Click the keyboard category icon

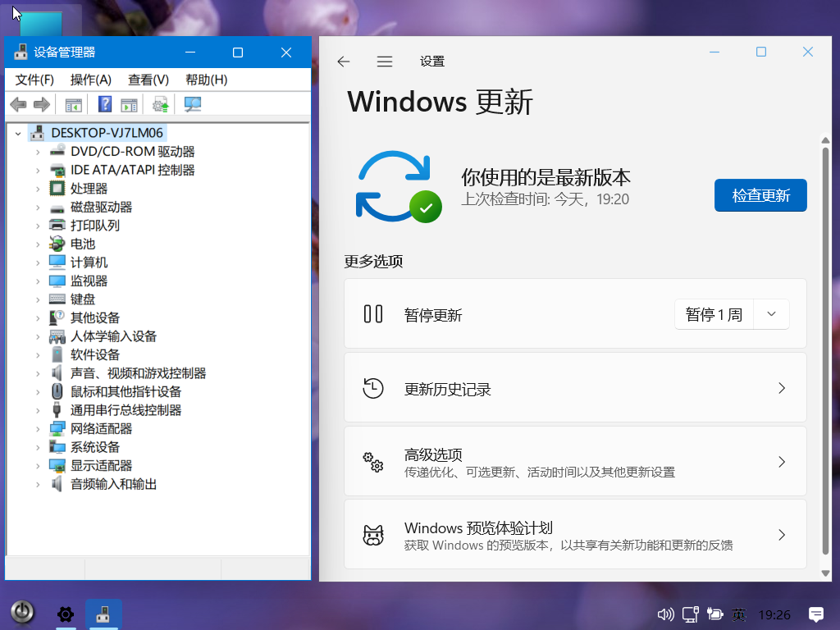click(x=57, y=299)
